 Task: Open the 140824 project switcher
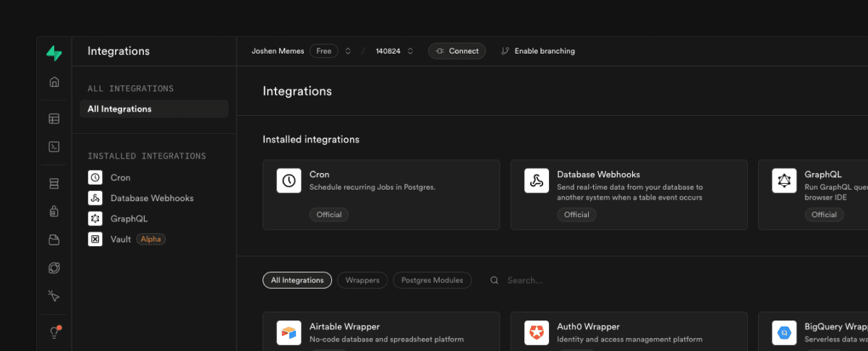tap(410, 51)
